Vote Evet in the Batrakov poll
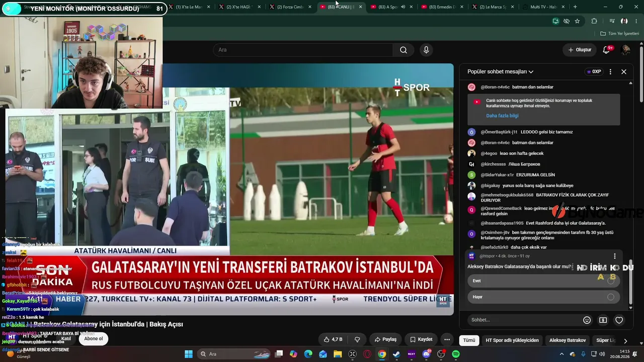The image size is (644, 362). click(543, 281)
